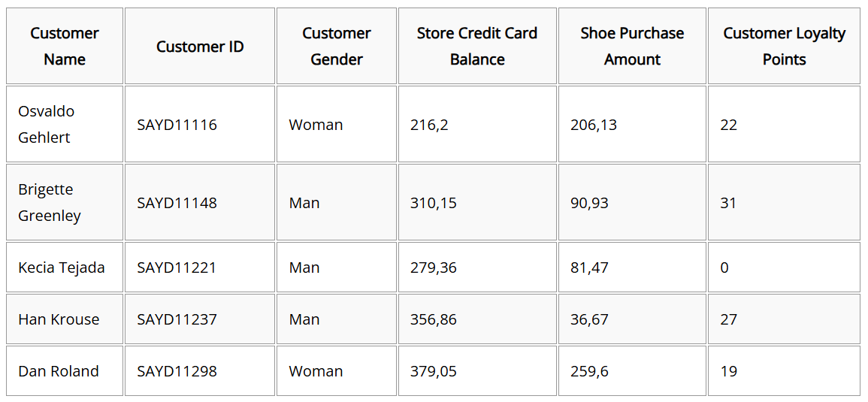Click the Store Credit Card Balance header
The height and width of the screenshot is (402, 868).
click(x=477, y=46)
